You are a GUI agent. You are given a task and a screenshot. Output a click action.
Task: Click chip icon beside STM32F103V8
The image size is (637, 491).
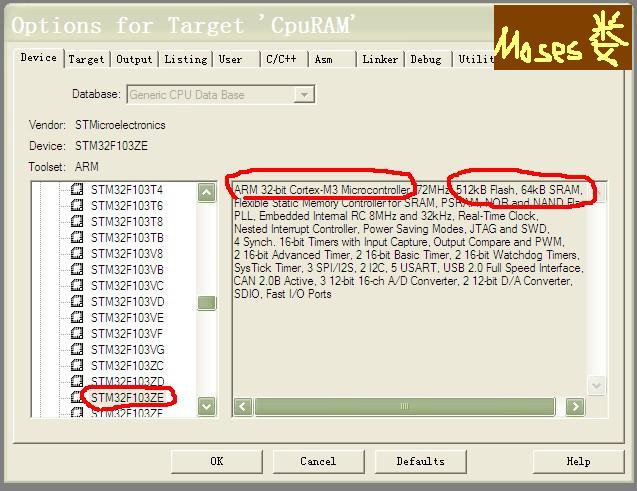point(77,253)
